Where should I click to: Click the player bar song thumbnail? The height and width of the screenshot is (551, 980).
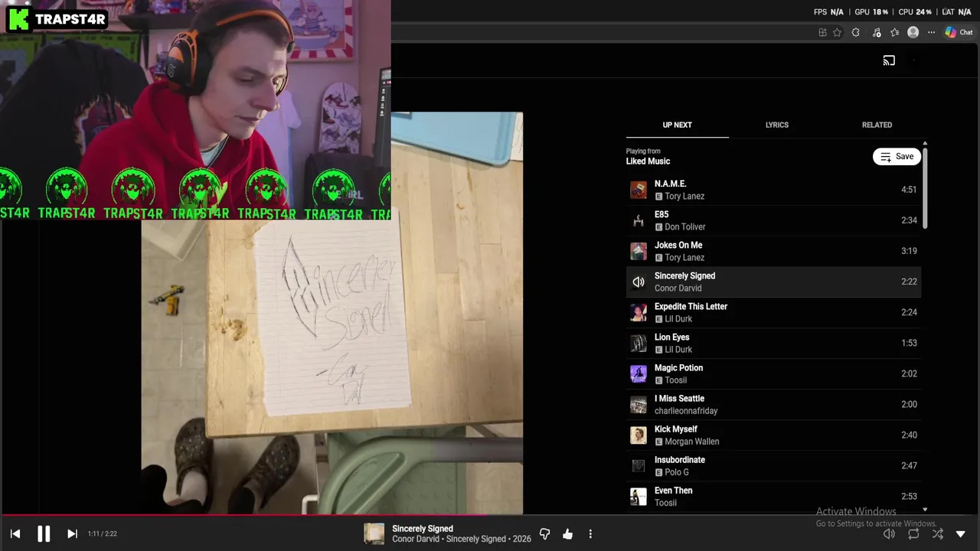click(374, 533)
